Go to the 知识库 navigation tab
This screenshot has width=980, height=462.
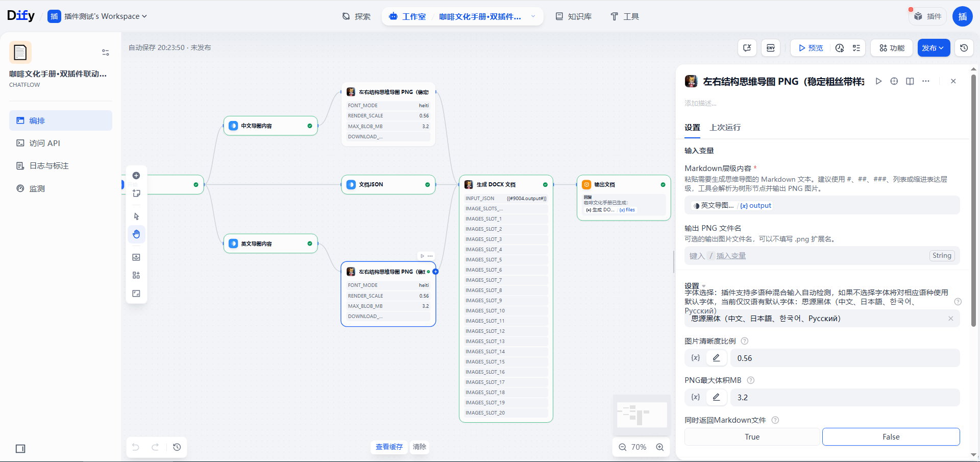(574, 16)
